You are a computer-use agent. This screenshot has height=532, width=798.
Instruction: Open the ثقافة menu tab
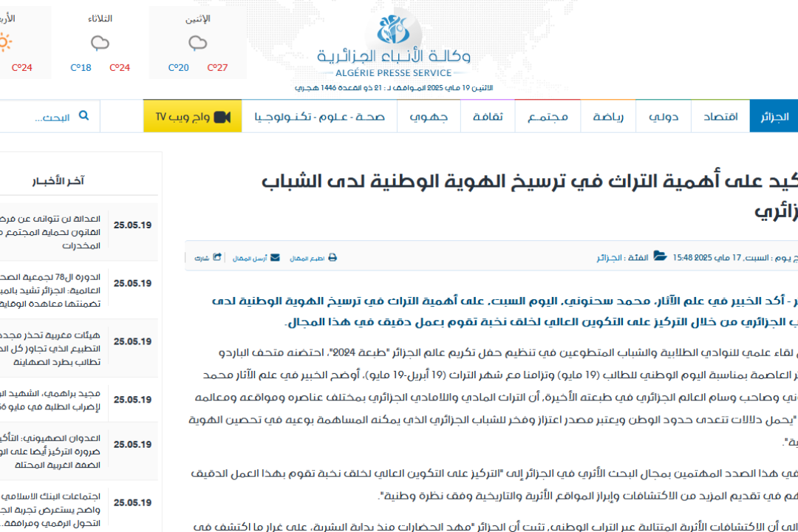488,117
